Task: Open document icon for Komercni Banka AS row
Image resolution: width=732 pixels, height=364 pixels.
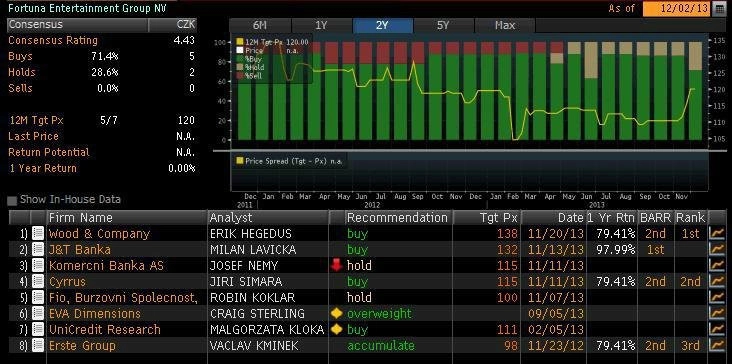Action: click(37, 266)
